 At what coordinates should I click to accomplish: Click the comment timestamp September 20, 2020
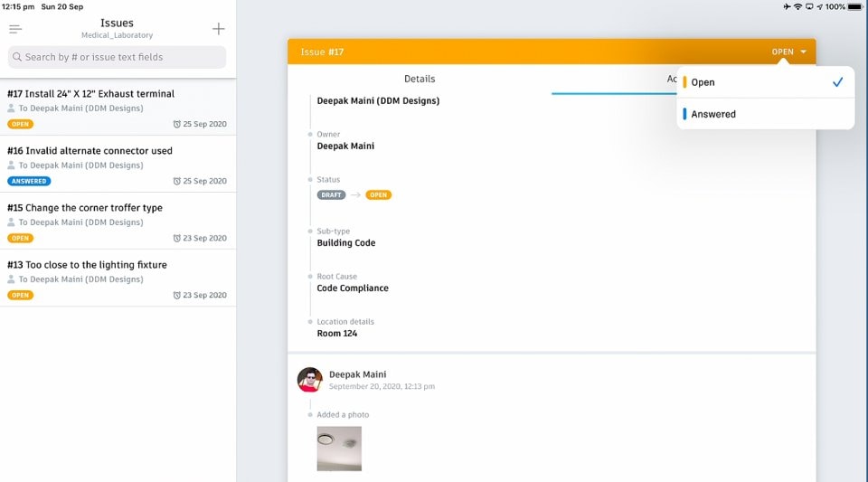click(382, 386)
